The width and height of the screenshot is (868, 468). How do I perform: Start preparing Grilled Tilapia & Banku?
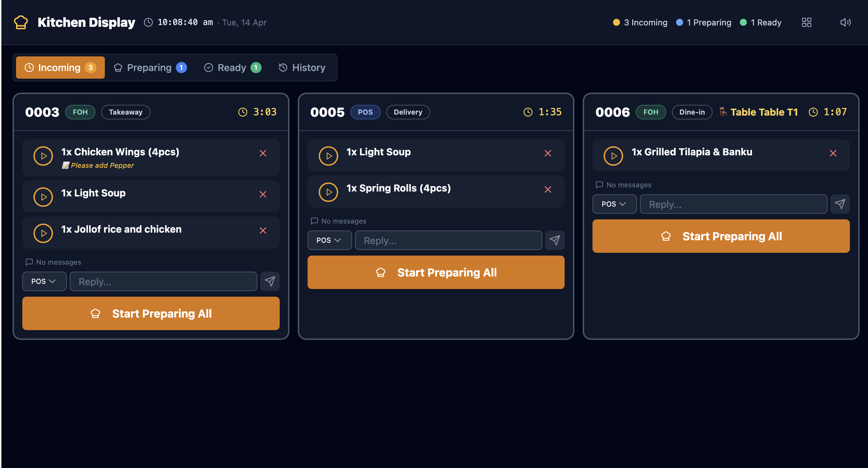[613, 156]
